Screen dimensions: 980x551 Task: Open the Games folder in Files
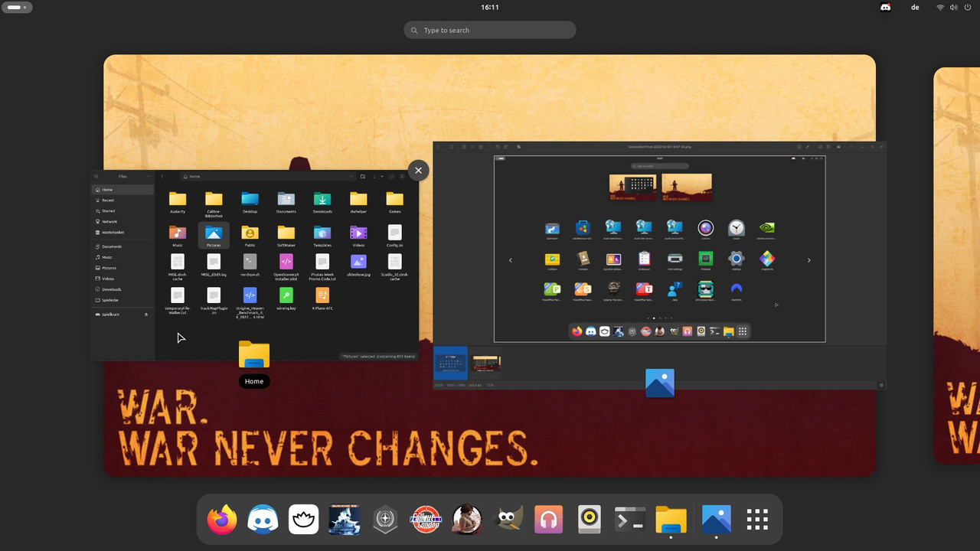(x=394, y=203)
